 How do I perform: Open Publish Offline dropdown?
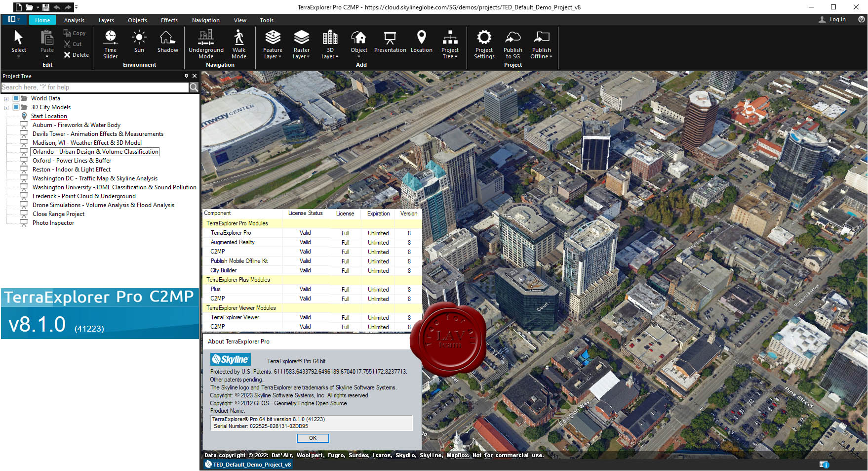pos(542,44)
